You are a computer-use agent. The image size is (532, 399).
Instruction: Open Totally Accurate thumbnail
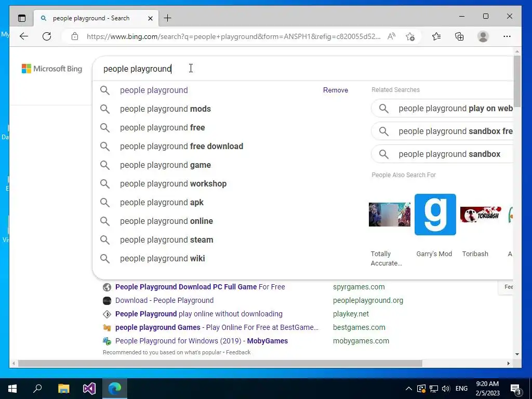[x=390, y=215]
